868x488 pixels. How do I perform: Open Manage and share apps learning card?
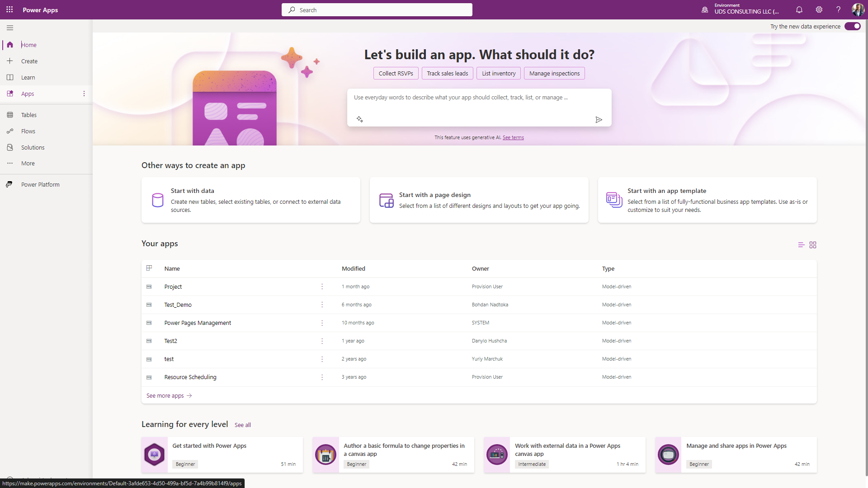[x=736, y=455]
